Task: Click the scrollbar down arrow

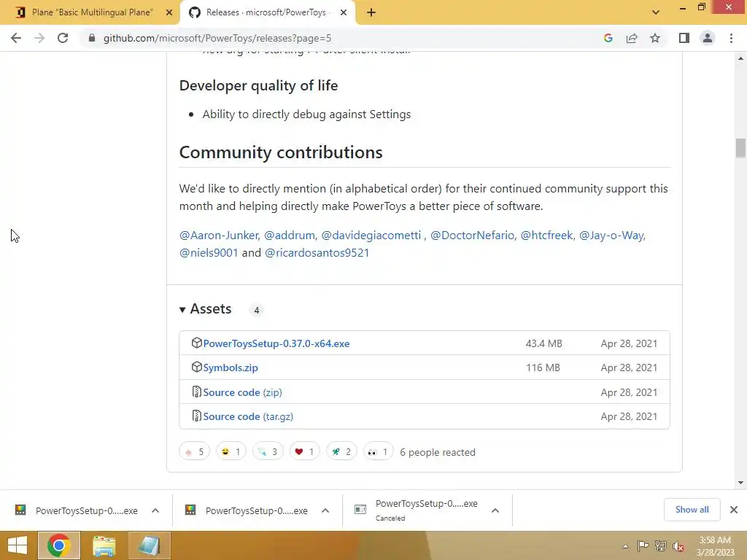Action: click(740, 483)
